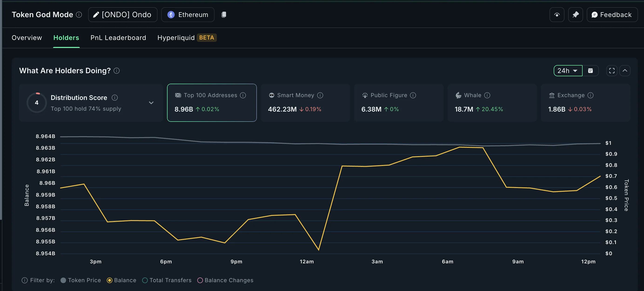Open the Hyperliquid BETA tab
Screen dimensions: 644x291
(x=186, y=38)
